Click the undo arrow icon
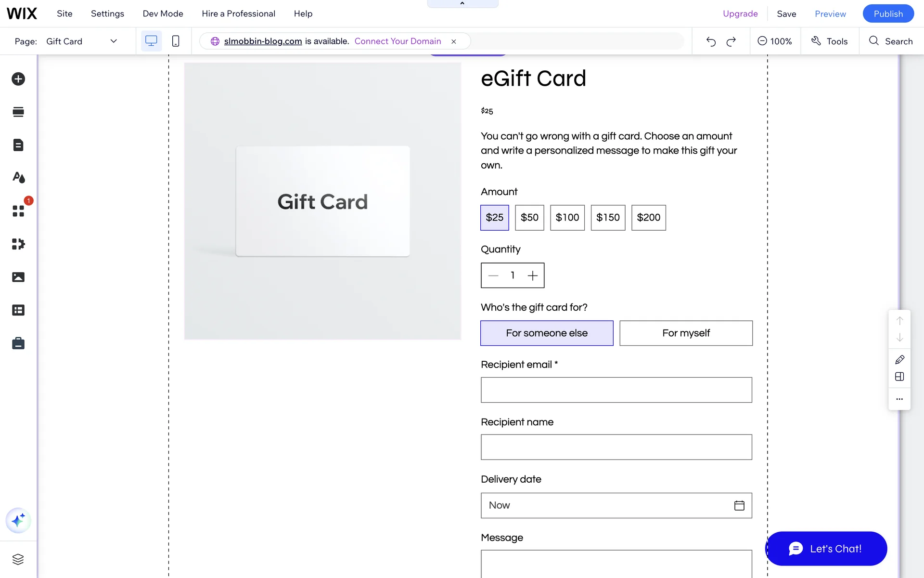Screen dimensions: 924x578 coord(711,41)
